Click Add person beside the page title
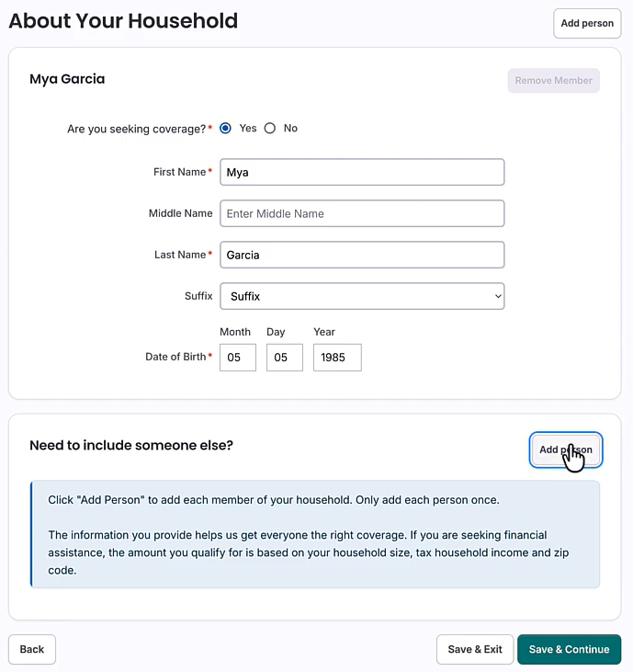Image resolution: width=633 pixels, height=672 pixels. tap(587, 23)
